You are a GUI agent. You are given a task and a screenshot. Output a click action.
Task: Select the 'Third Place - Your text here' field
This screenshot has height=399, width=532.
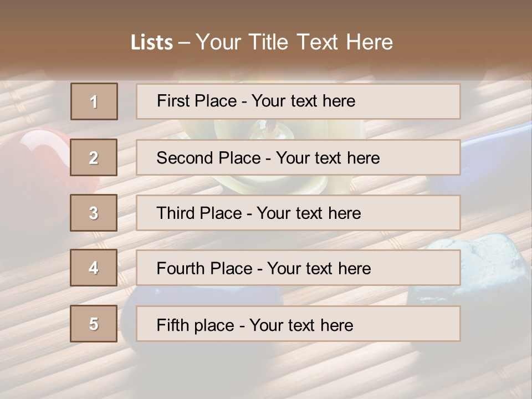click(298, 213)
